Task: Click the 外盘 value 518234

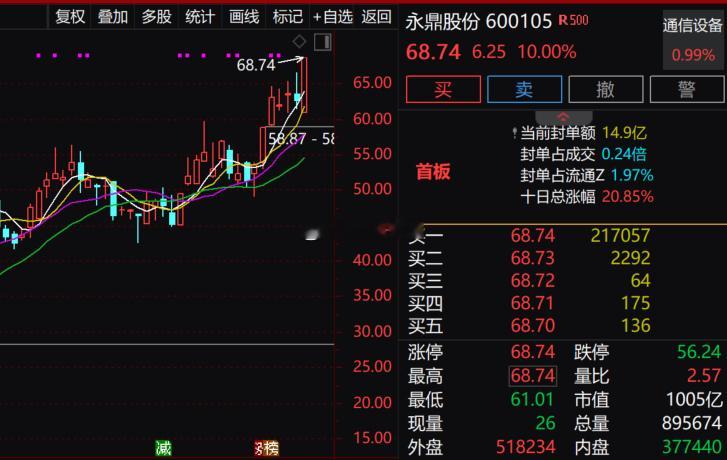Action: coord(525,447)
